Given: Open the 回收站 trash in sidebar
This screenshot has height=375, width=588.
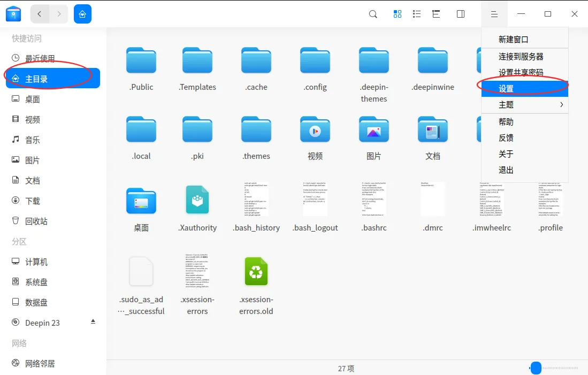Looking at the screenshot, I should click(x=36, y=221).
